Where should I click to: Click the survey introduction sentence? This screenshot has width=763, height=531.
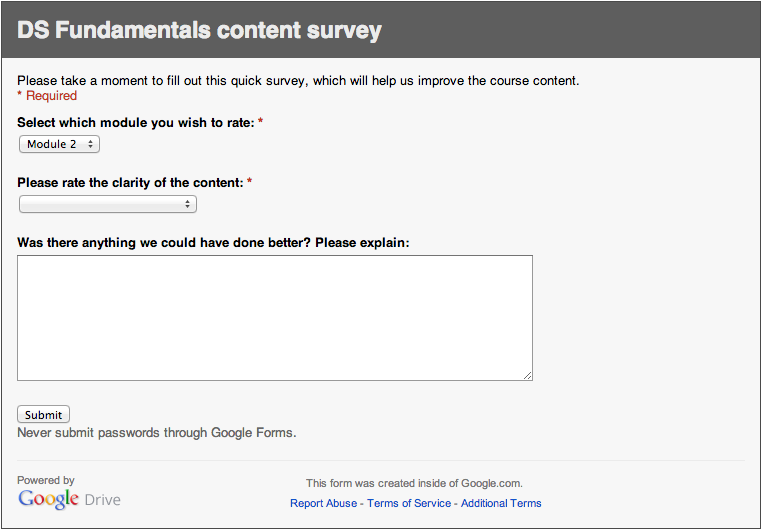(298, 80)
